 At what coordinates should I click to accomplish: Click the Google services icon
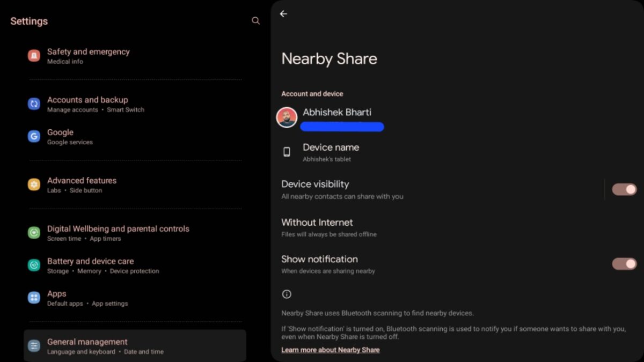[34, 137]
